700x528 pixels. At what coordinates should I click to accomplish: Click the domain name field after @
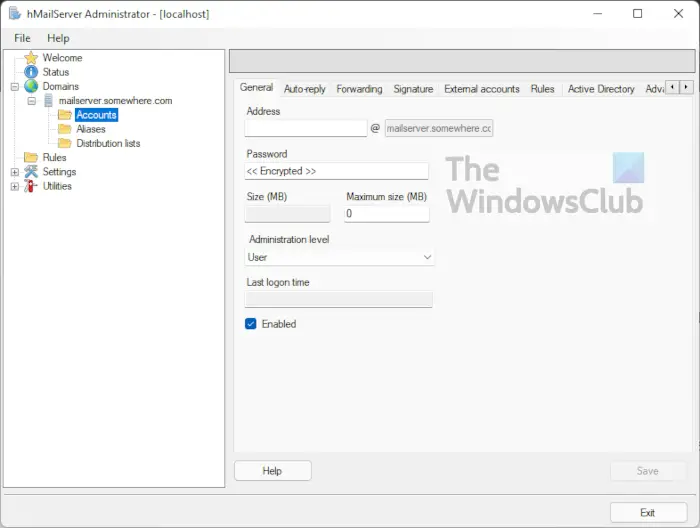[x=439, y=129]
